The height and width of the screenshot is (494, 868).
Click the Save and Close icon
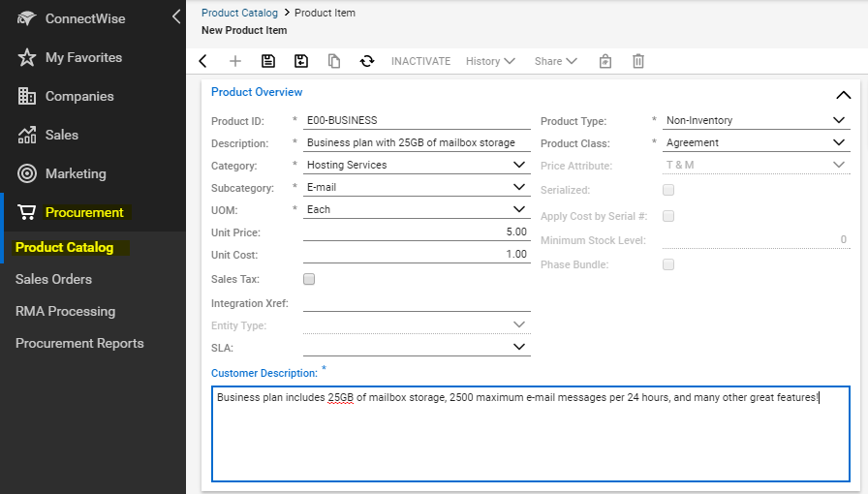point(300,61)
